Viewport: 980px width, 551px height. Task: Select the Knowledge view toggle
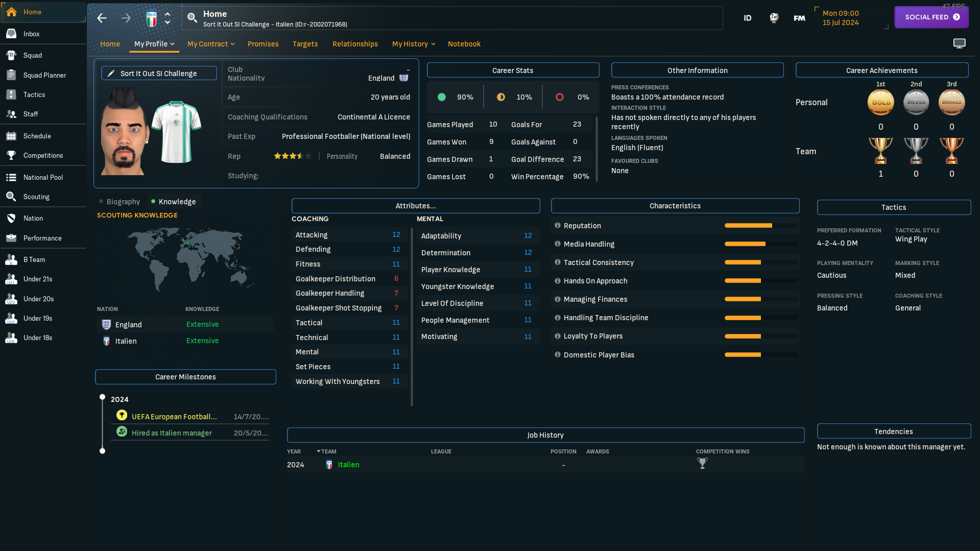(174, 202)
